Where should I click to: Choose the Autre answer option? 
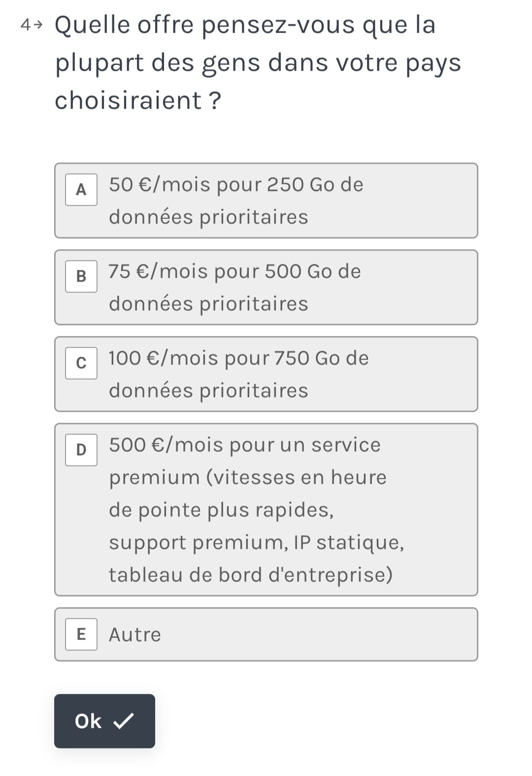pos(266,635)
